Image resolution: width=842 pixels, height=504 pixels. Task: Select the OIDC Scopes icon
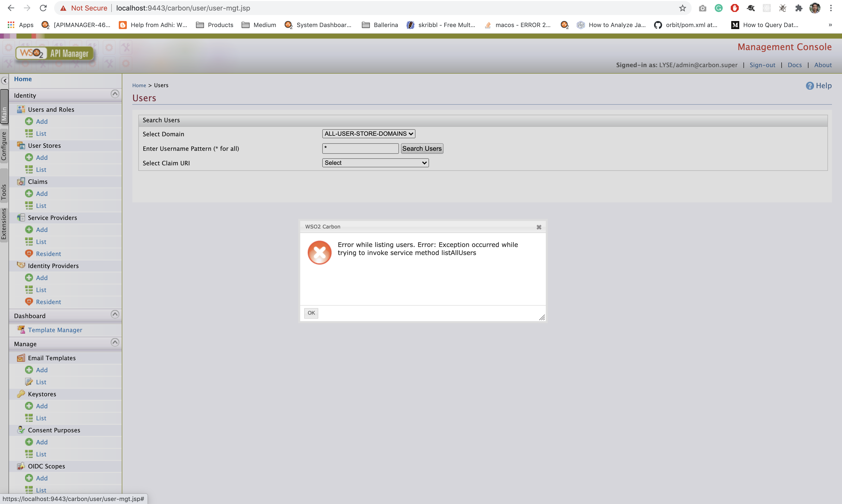tap(21, 466)
